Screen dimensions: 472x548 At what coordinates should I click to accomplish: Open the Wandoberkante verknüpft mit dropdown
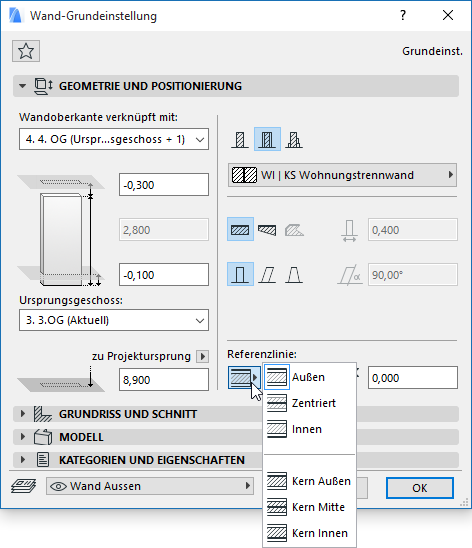(114, 139)
